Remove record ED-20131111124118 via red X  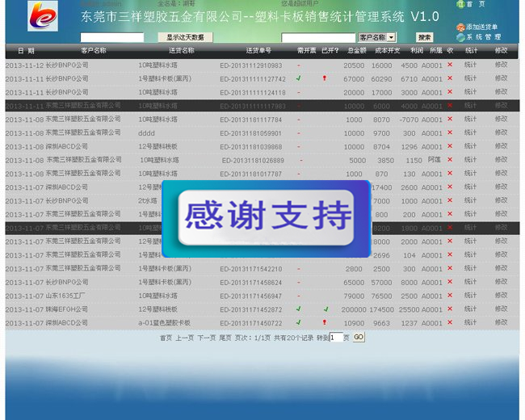click(450, 91)
